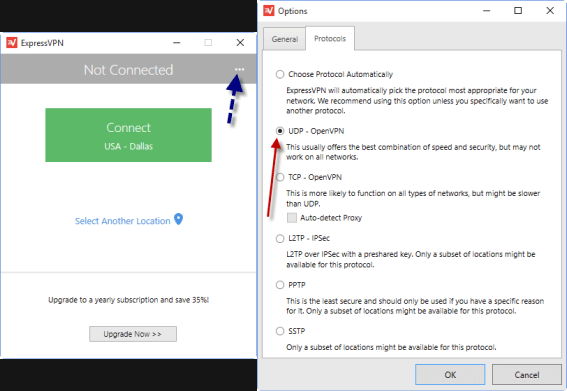Close the ExpressVPN main window
This screenshot has width=567, height=391.
pyautogui.click(x=240, y=43)
